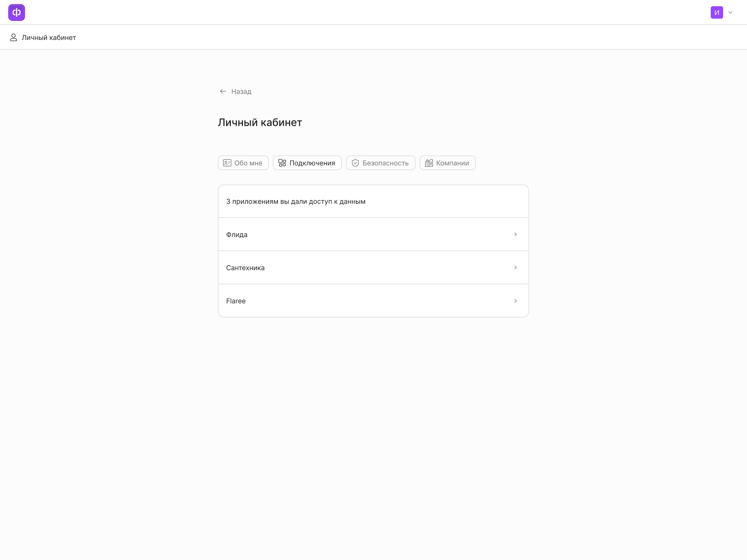Image resolution: width=747 pixels, height=560 pixels.
Task: Click the ID card icon on Обо мне
Action: click(227, 163)
